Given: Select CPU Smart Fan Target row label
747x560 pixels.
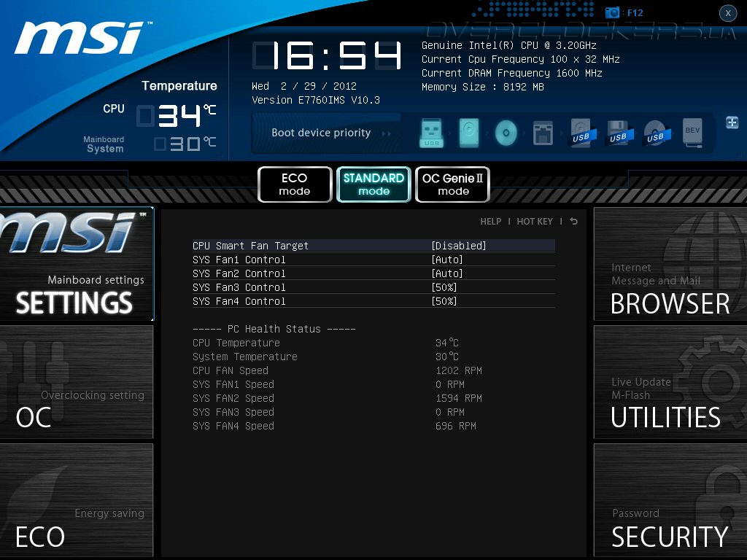Looking at the screenshot, I should coord(251,246).
